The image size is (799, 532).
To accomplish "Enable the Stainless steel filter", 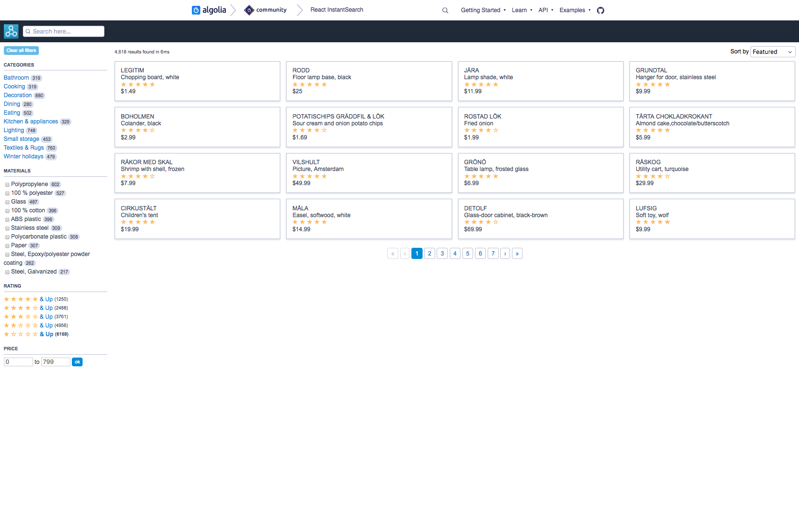I will (x=7, y=228).
